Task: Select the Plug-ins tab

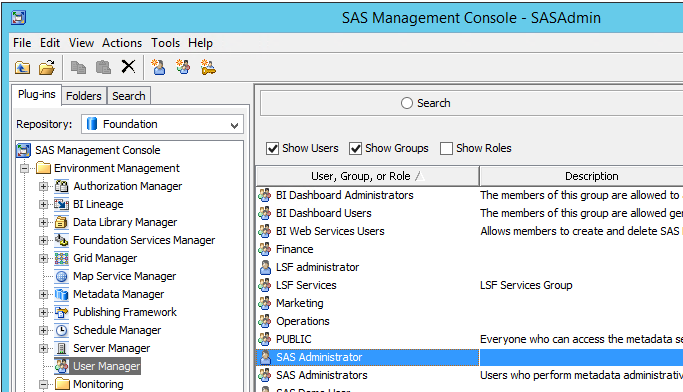Action: click(x=37, y=95)
